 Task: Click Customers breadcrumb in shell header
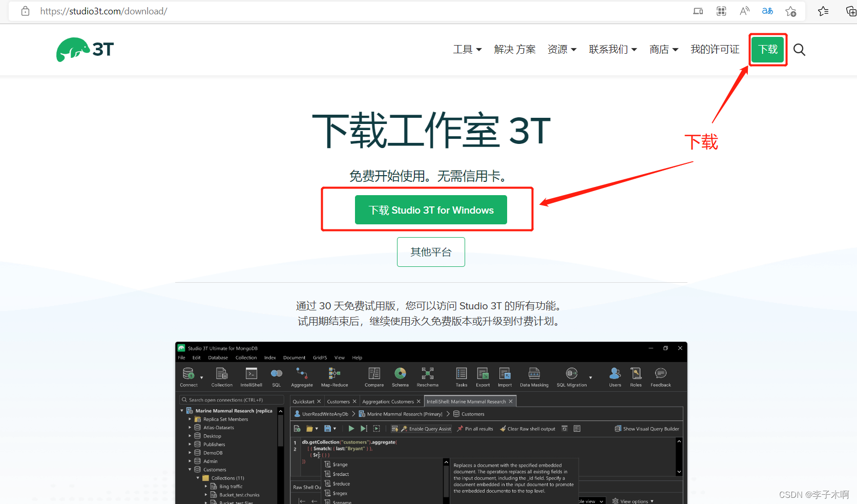(x=469, y=414)
